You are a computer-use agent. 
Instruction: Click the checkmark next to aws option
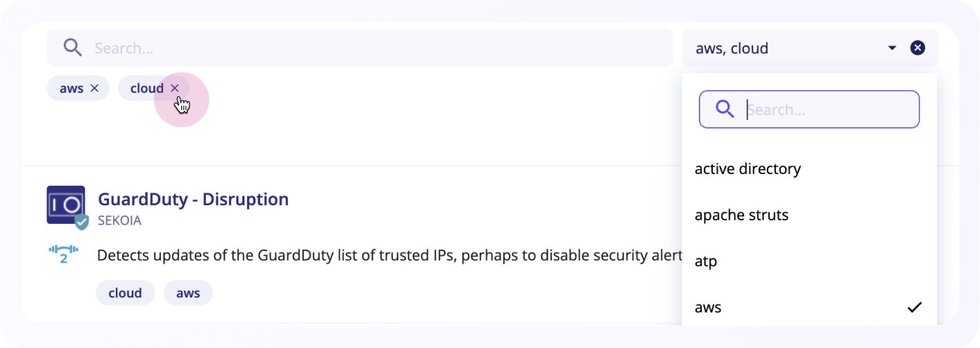tap(915, 307)
